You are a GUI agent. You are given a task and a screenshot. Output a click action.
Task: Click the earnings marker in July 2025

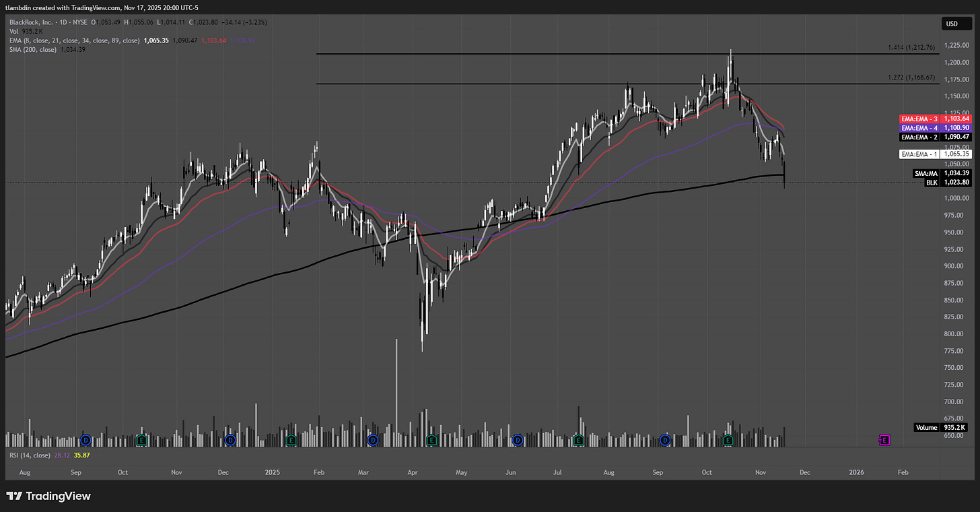pos(578,440)
